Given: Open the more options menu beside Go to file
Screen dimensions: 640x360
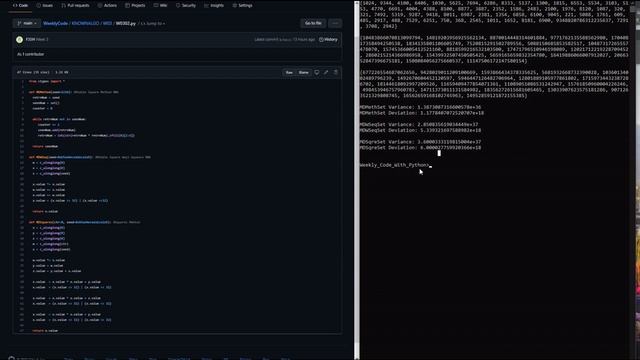Looking at the screenshot, I should 335,23.
